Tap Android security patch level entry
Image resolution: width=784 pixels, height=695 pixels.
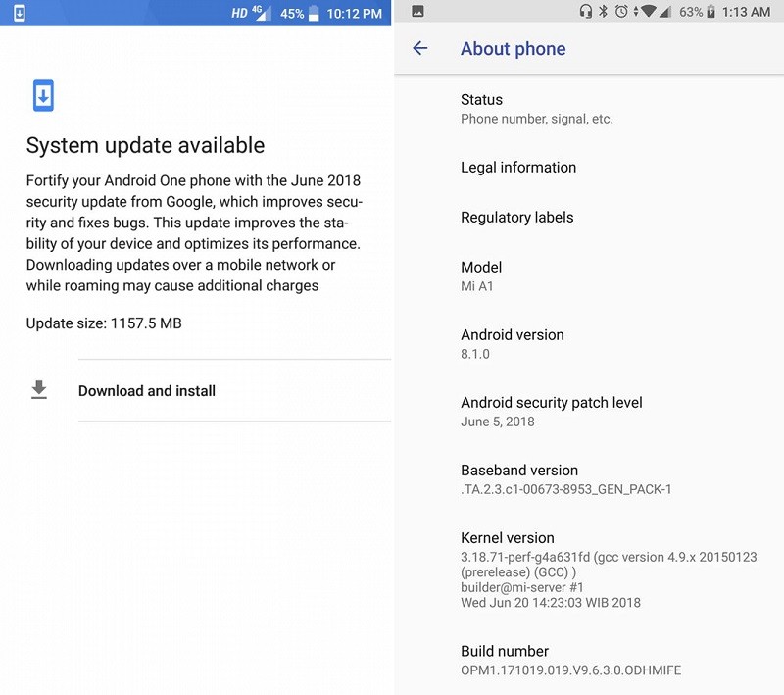pyautogui.click(x=589, y=412)
